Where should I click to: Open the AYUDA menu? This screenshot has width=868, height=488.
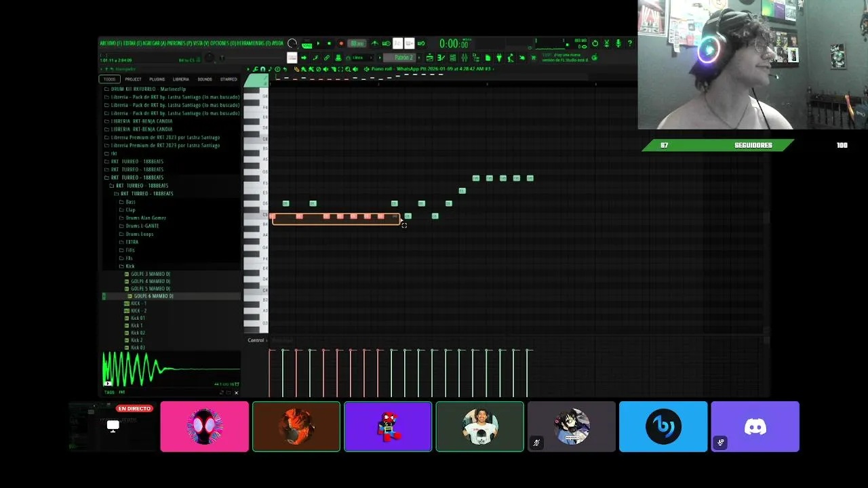pos(278,43)
